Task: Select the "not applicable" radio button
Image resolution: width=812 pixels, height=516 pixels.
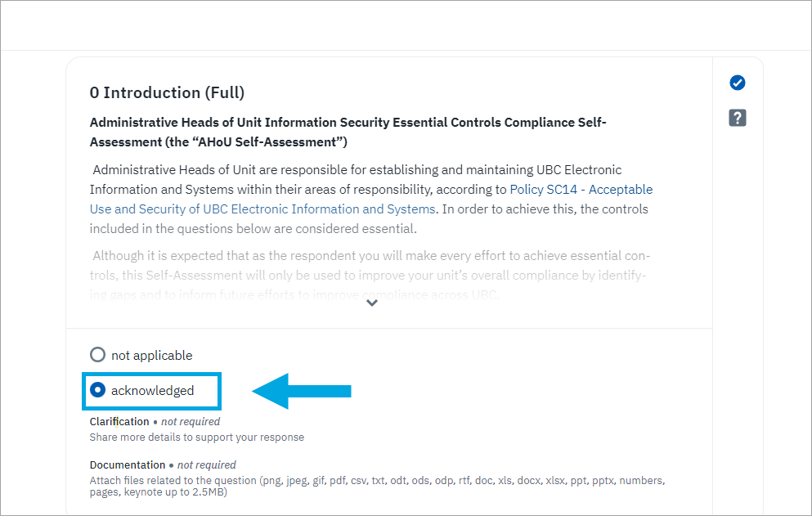Action: [98, 355]
